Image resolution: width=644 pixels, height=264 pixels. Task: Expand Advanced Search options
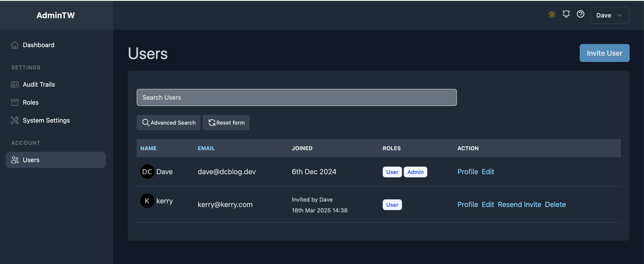[x=169, y=123]
